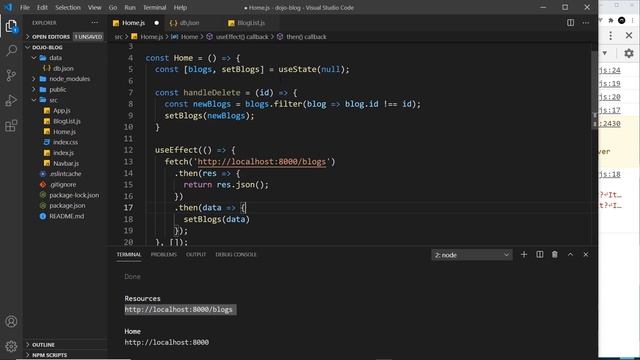
Task: Switch to the DEBUG CONSOLE tab
Action: (x=236, y=255)
